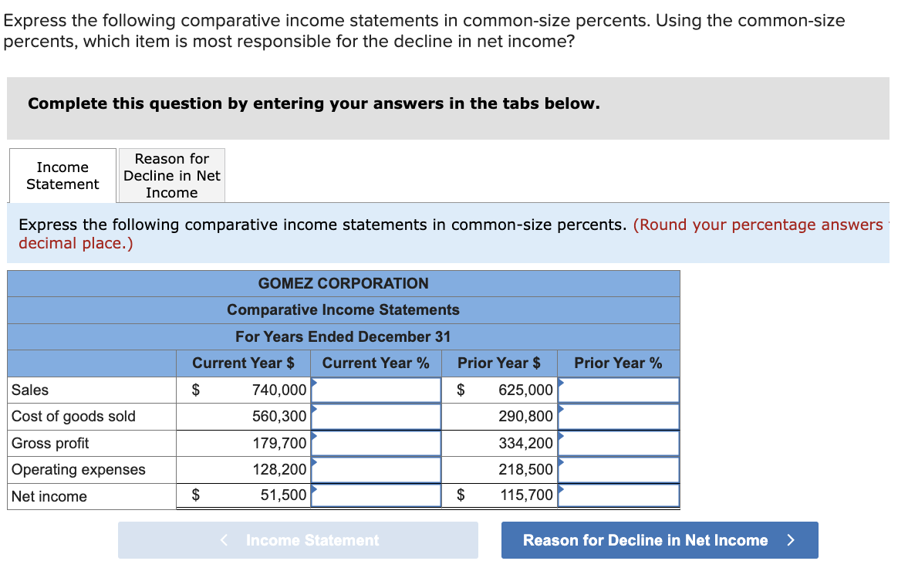This screenshot has width=898, height=588.
Task: Switch to the Income Statement tab
Action: [62, 175]
